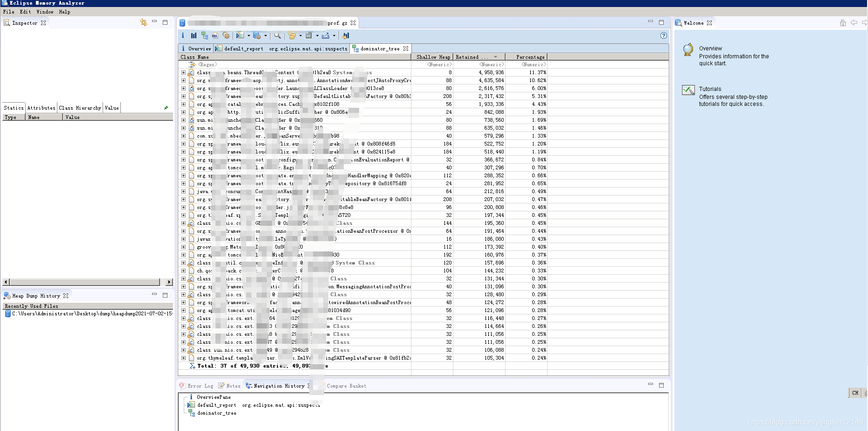Expand the org.thymeleaf template parser row
The width and height of the screenshot is (868, 431).
[183, 358]
